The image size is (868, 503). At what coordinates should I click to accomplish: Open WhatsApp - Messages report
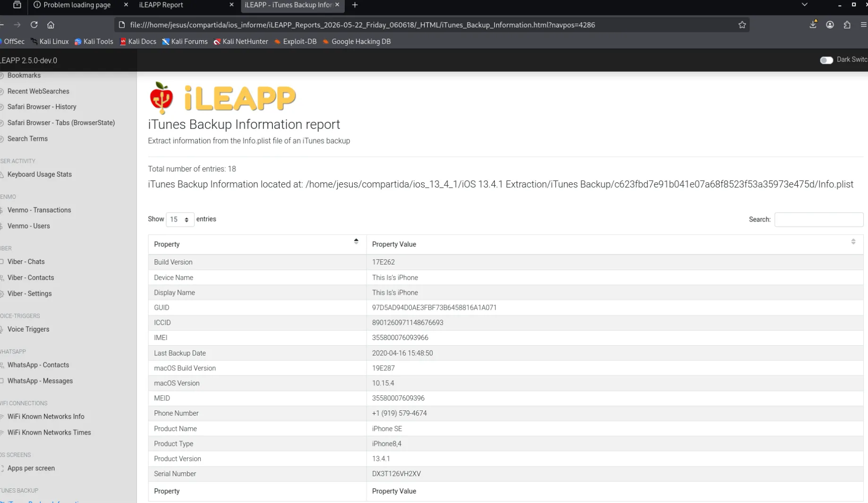[x=40, y=381]
